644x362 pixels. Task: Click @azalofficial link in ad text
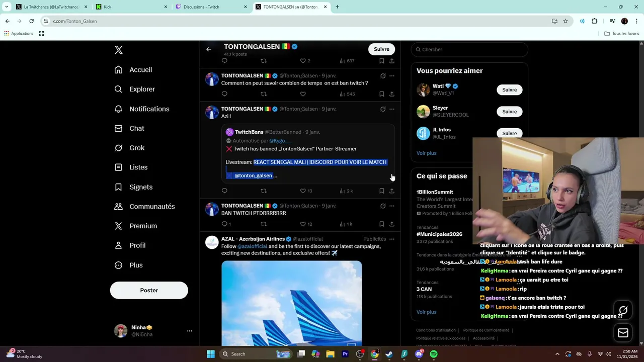[x=252, y=246]
